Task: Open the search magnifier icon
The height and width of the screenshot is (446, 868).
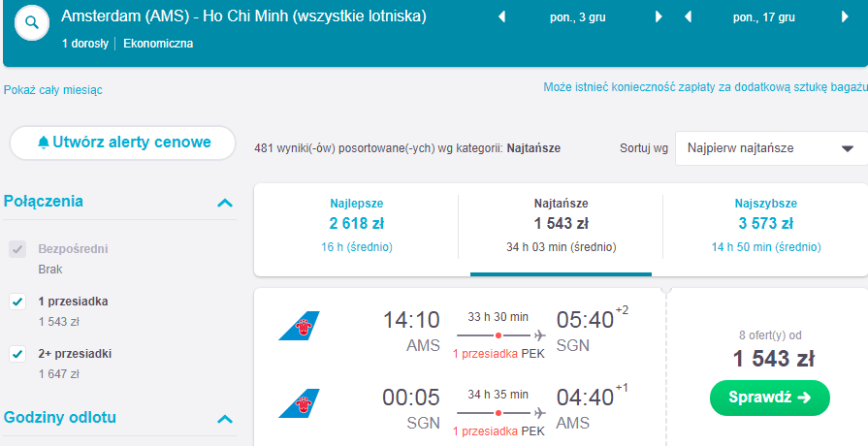Action: pos(32,22)
